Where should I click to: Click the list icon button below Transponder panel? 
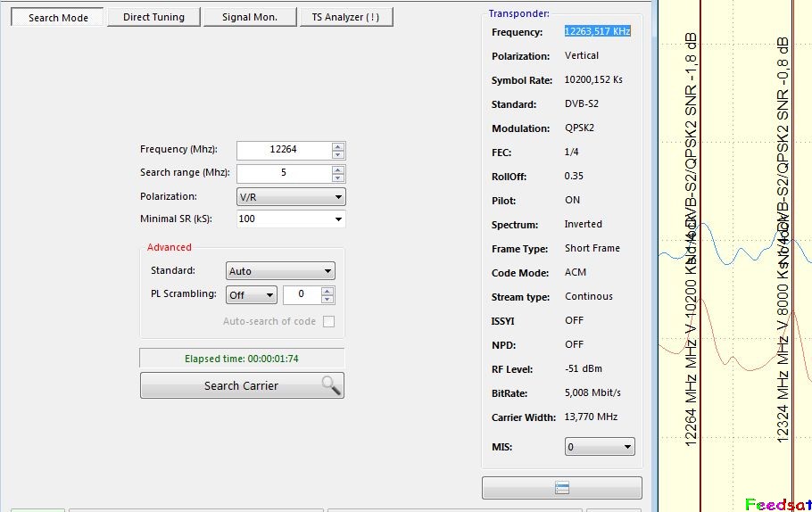(x=562, y=488)
